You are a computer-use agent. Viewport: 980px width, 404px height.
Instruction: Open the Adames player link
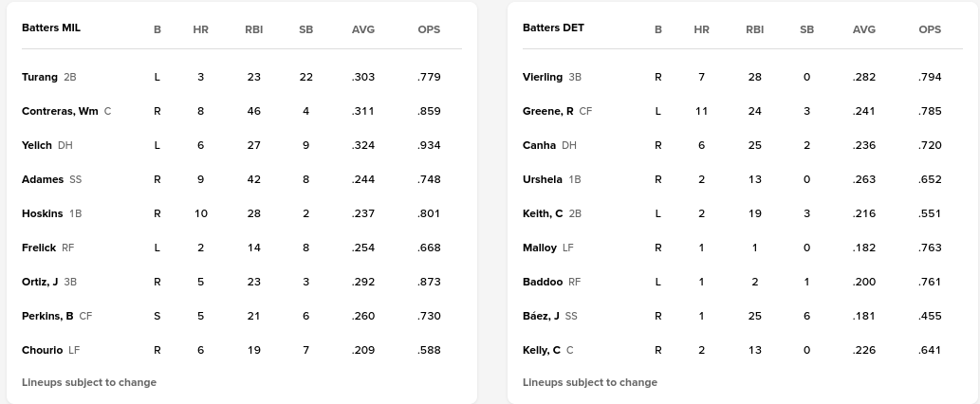tap(43, 179)
